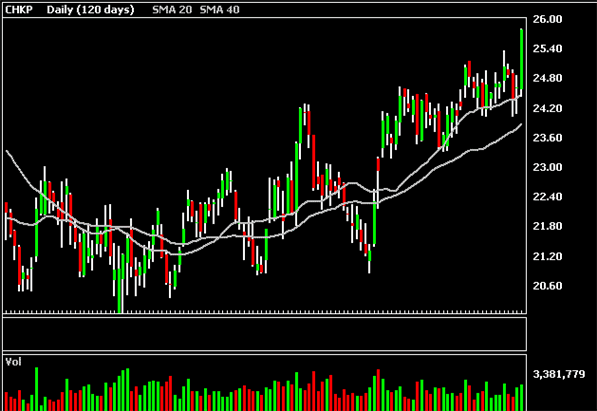The image size is (597, 411).
Task: Click the 24.20 price axis label
Action: click(547, 109)
